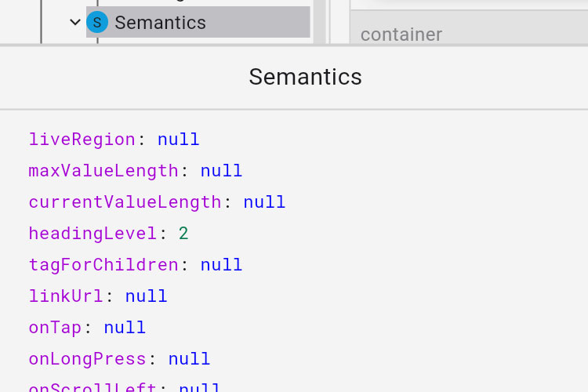
Task: Click the null value of tagForChildren
Action: pos(221,265)
